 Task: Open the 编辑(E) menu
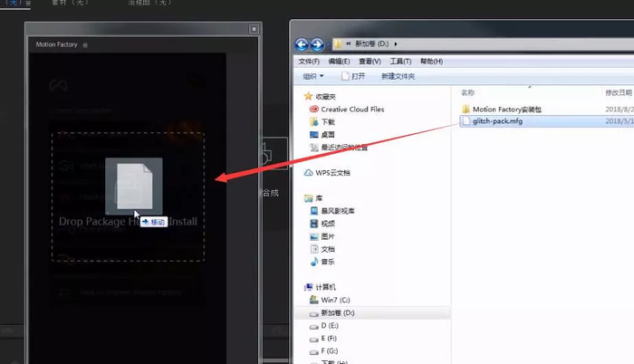(339, 61)
